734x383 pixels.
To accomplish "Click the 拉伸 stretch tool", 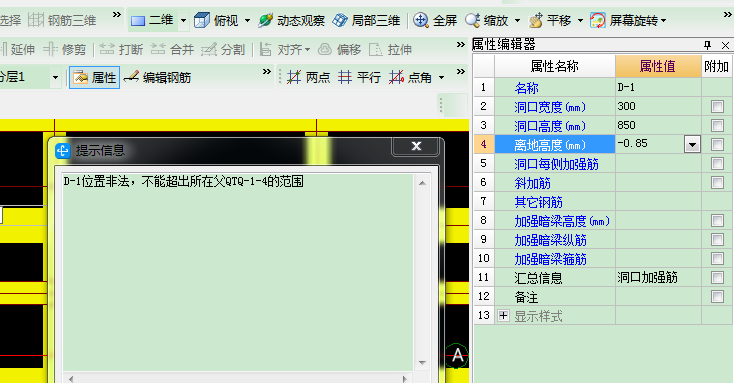I will coord(390,49).
